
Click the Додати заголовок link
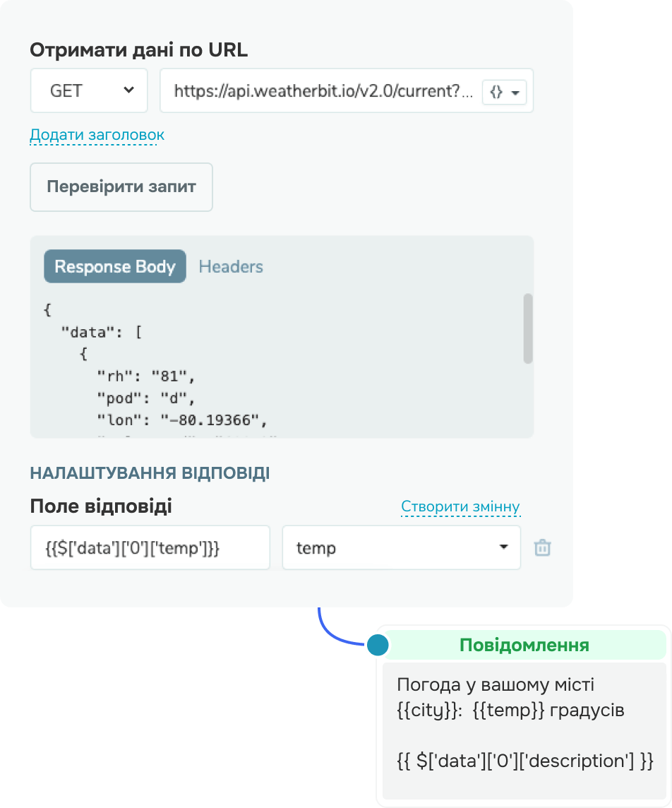[x=97, y=135]
